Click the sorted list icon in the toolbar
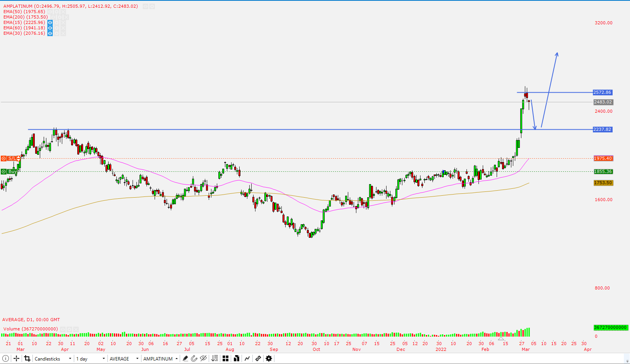This screenshot has width=630, height=364. click(x=215, y=359)
